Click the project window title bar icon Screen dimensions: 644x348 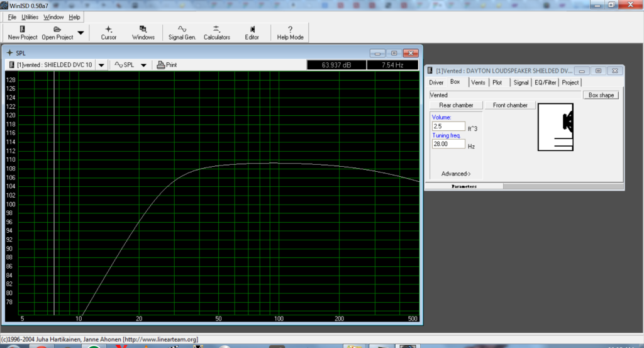(430, 70)
